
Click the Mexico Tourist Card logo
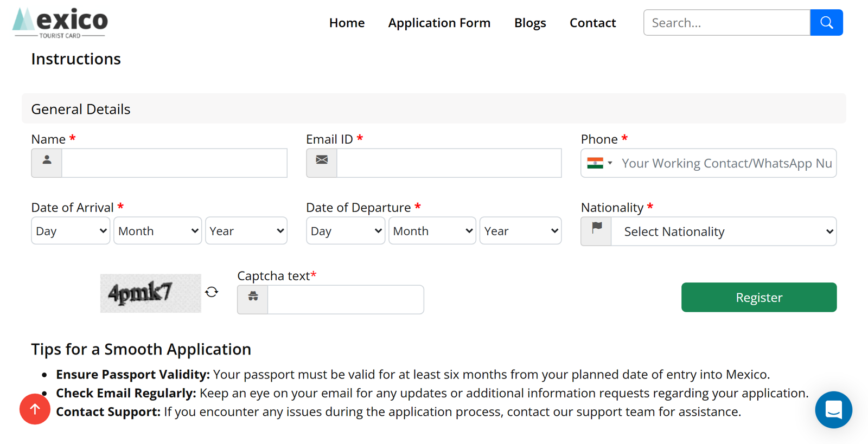coord(60,23)
